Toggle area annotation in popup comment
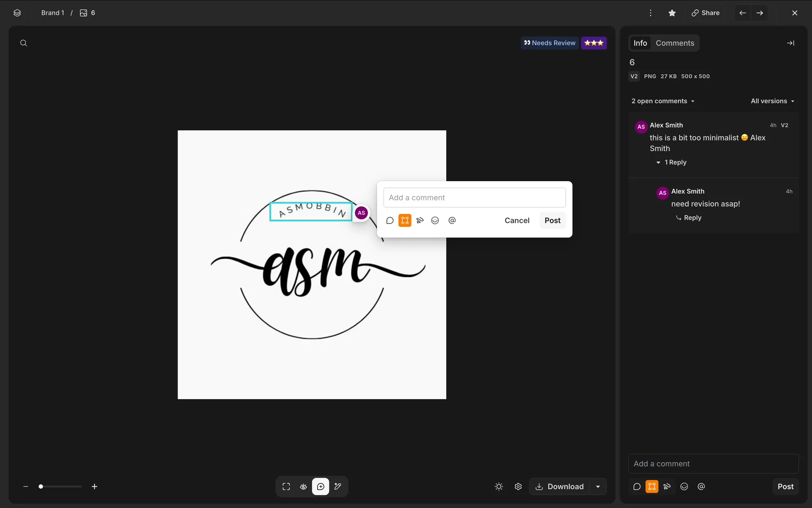The image size is (812, 508). click(405, 221)
